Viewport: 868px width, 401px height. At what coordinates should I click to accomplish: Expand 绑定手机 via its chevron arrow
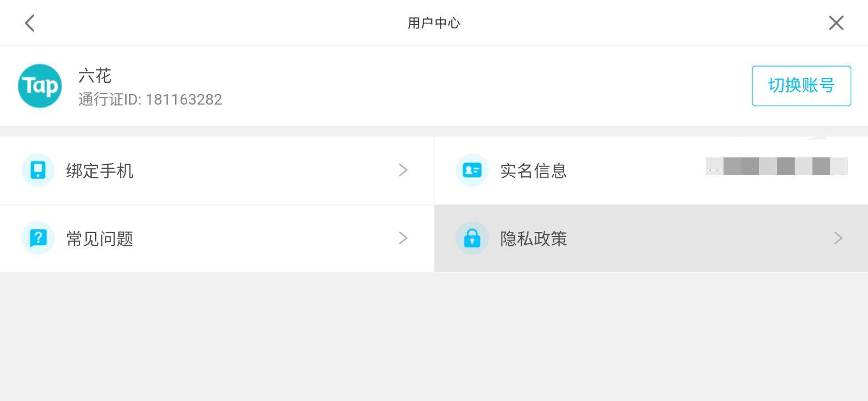click(403, 170)
